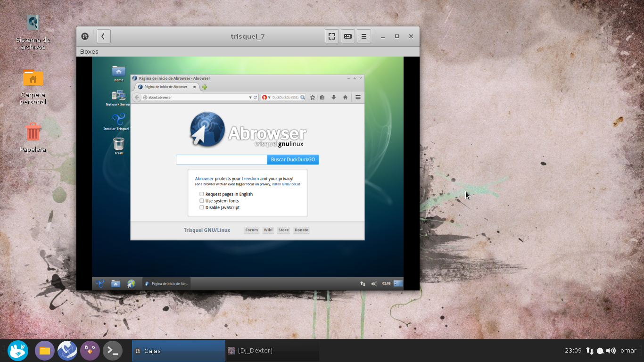644x362 pixels.
Task: Click the 23:09 host clock
Action: pos(573,351)
